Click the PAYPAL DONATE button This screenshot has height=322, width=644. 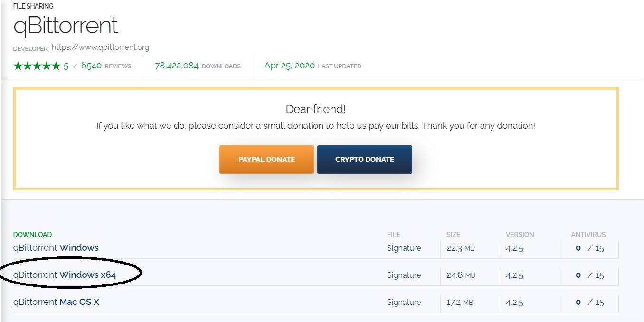tap(267, 159)
